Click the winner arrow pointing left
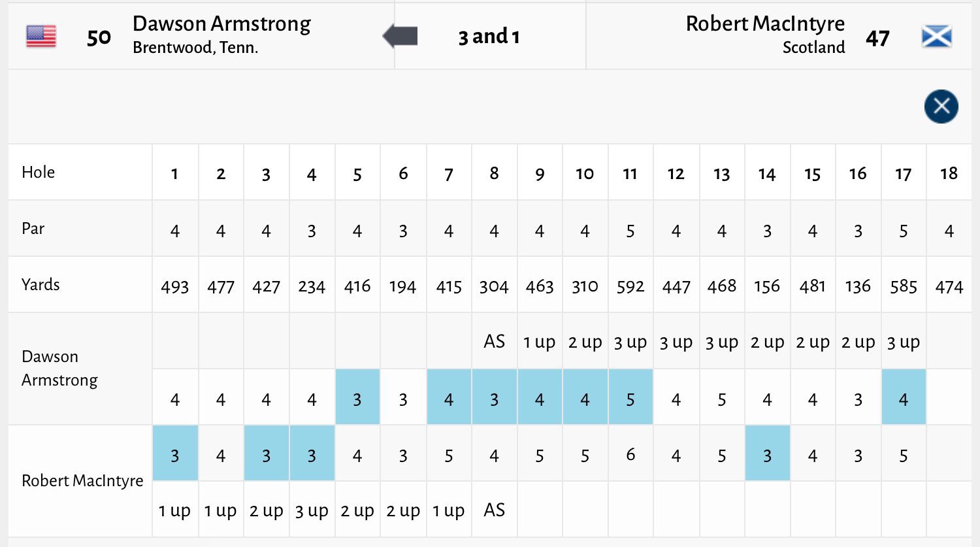980x547 pixels. tap(400, 36)
